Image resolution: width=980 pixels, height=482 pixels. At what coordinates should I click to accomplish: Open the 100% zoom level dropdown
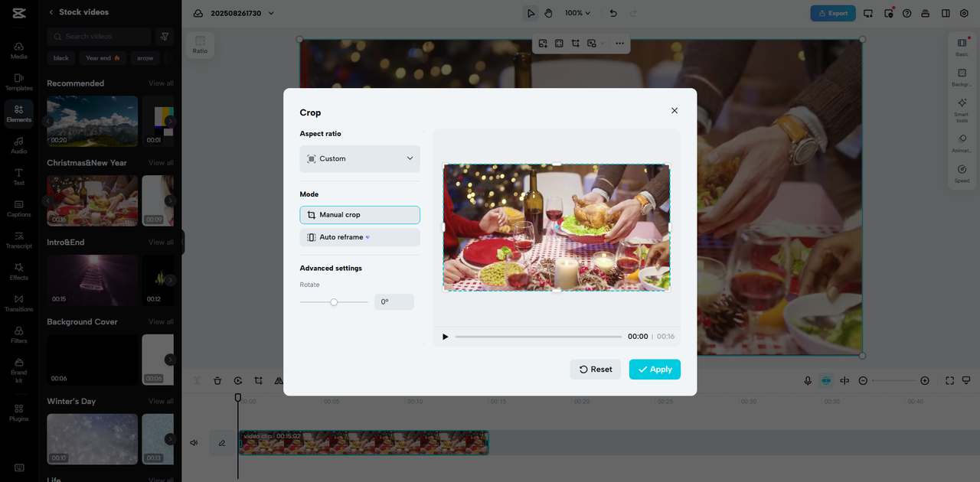[578, 13]
